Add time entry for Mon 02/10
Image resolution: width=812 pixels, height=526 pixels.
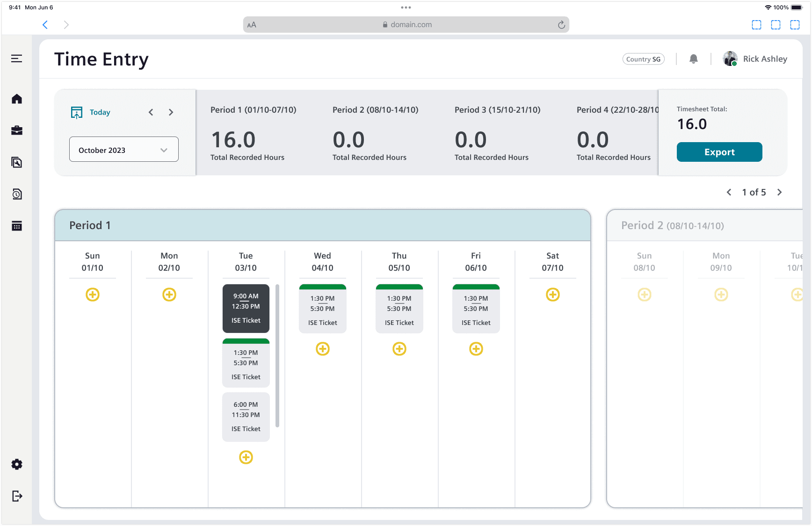point(169,295)
